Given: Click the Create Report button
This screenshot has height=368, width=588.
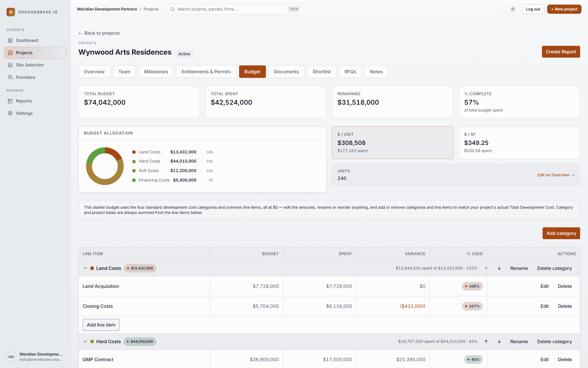Looking at the screenshot, I should (x=561, y=52).
